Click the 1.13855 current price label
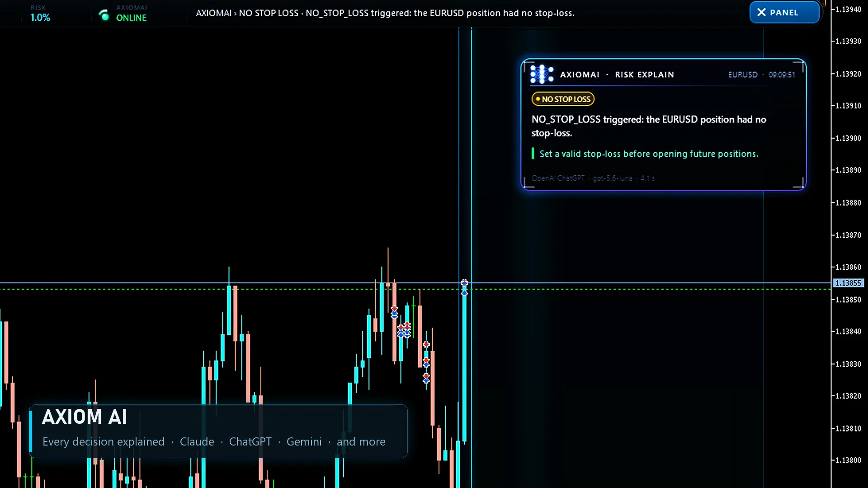 point(849,283)
